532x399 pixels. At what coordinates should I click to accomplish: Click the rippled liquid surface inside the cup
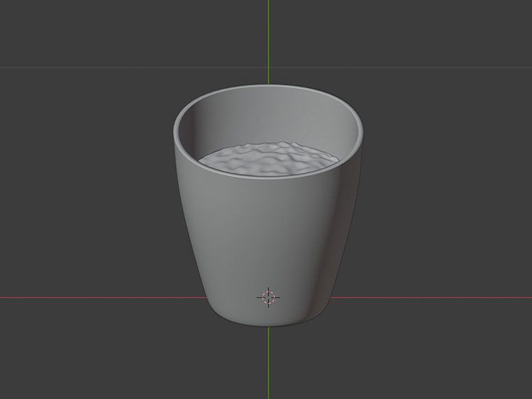click(267, 159)
